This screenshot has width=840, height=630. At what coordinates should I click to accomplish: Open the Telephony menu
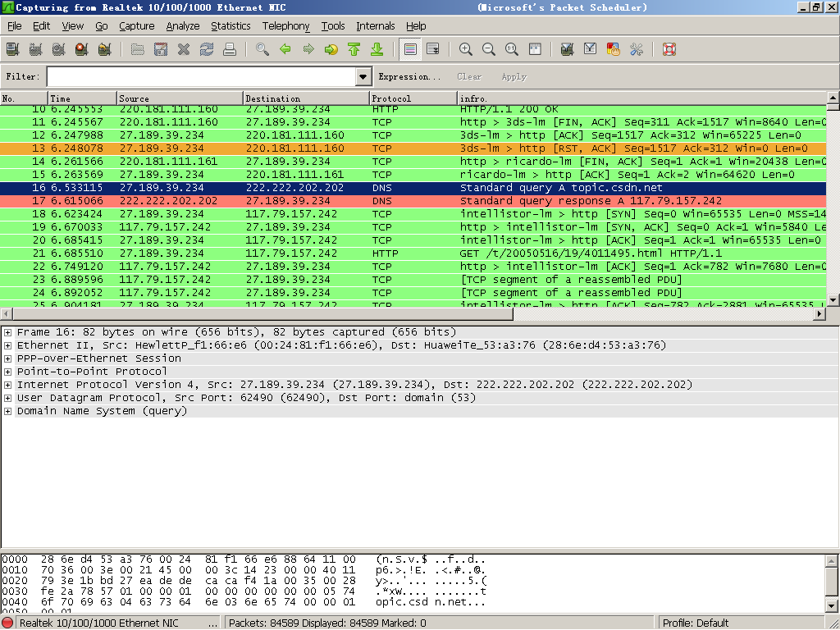click(x=285, y=25)
